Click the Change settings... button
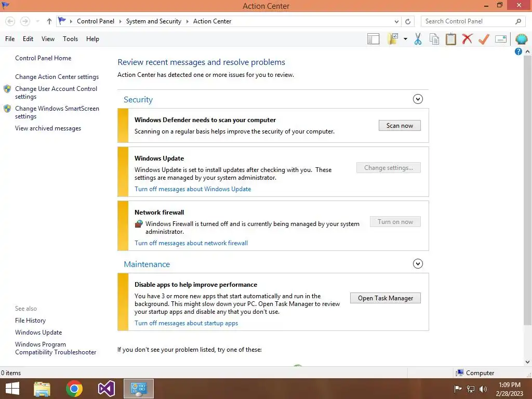 click(x=389, y=168)
